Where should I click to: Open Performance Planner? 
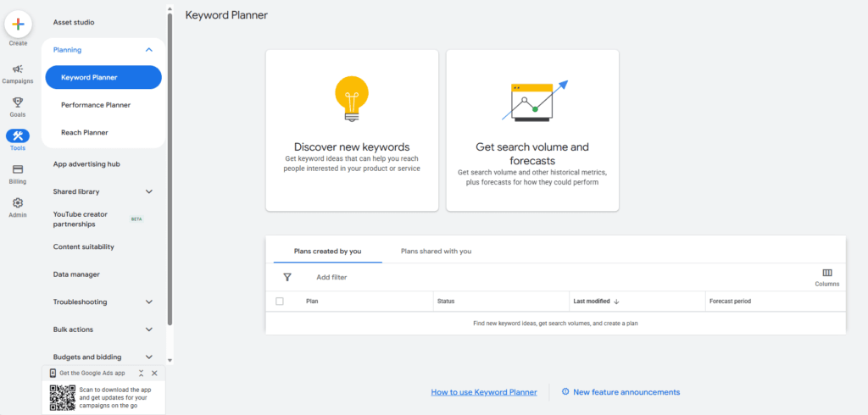(x=96, y=104)
